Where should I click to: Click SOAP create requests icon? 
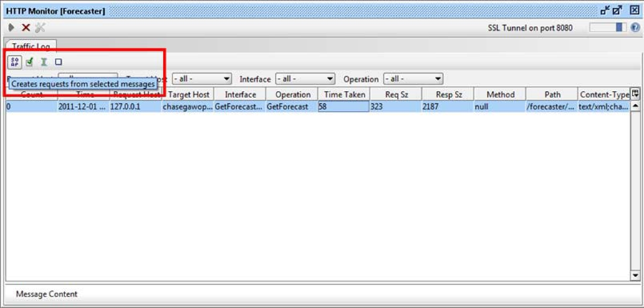click(x=15, y=62)
